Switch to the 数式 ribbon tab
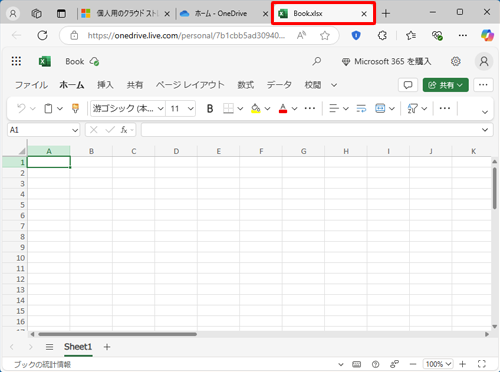 coord(246,85)
